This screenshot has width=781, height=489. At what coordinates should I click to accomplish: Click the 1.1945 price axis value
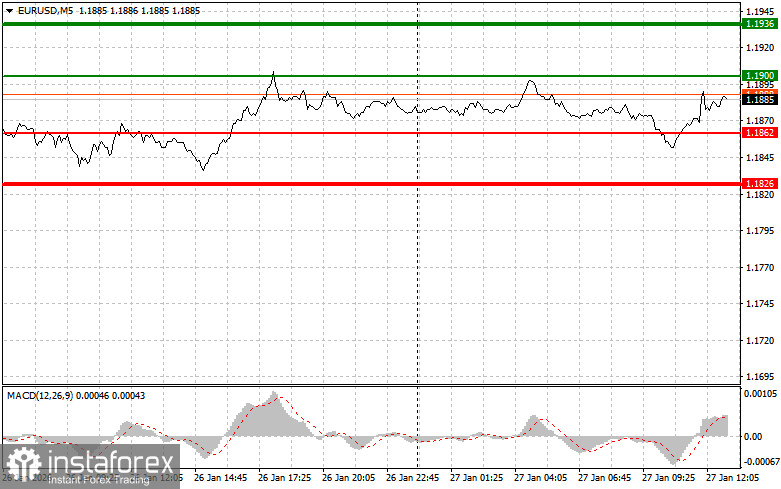tap(760, 11)
